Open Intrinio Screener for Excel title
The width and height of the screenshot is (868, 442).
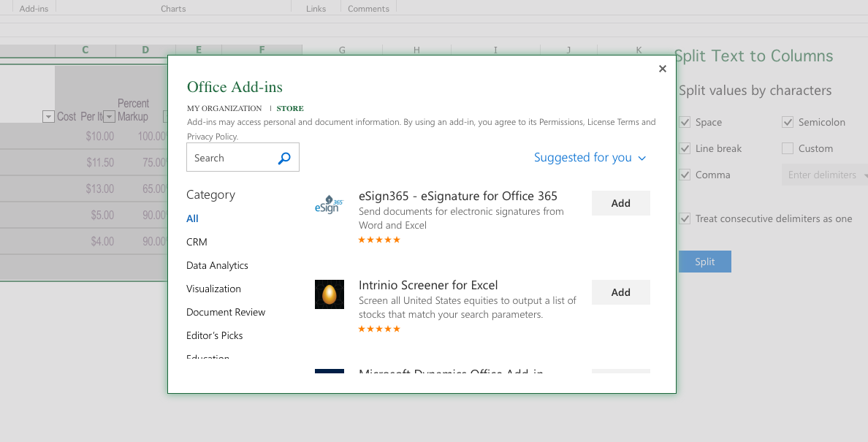pos(428,285)
